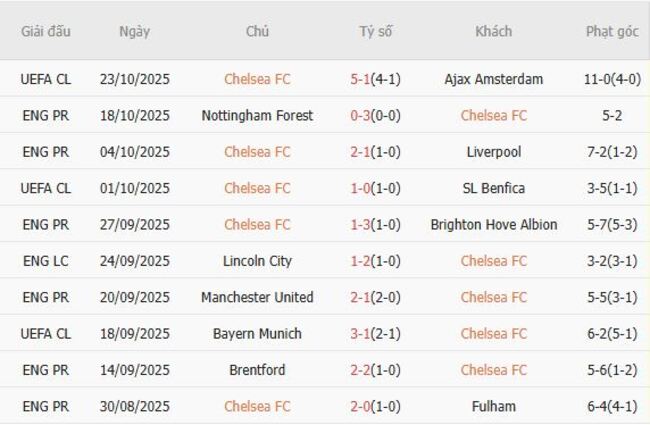Click the "Phạt góc" column header

point(611,31)
